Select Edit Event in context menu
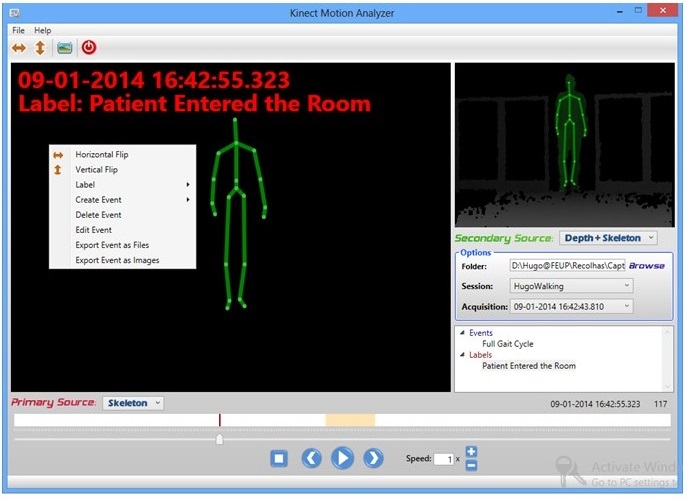Screen dimensions: 692x500 click(122, 230)
